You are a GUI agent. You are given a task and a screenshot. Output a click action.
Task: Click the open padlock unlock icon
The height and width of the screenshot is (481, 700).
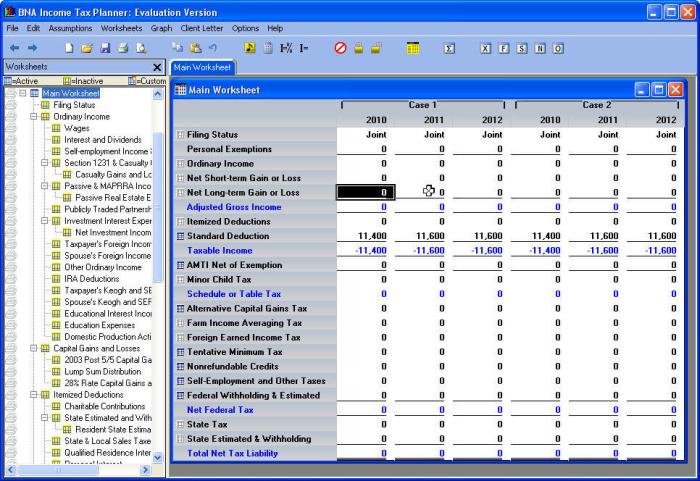tap(376, 48)
